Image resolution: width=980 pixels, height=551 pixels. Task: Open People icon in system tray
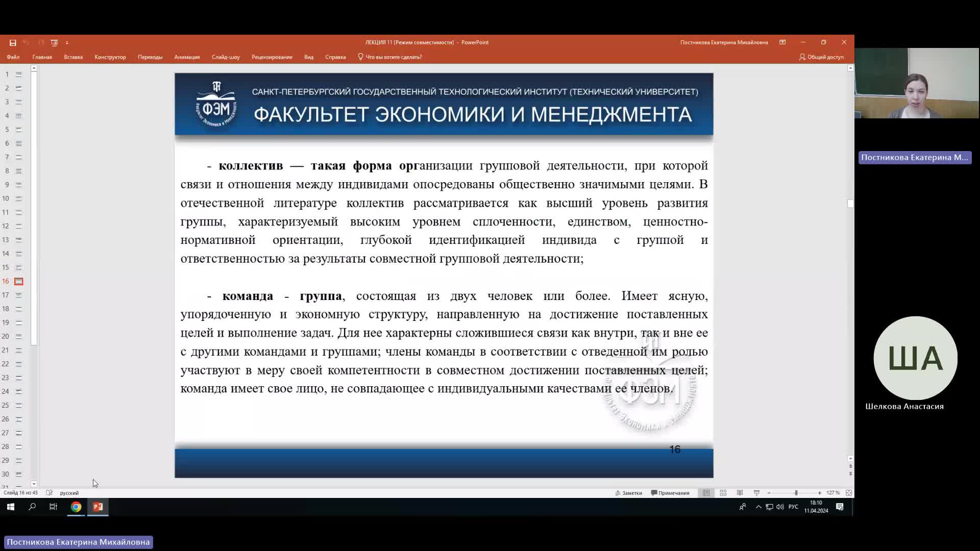tap(743, 507)
